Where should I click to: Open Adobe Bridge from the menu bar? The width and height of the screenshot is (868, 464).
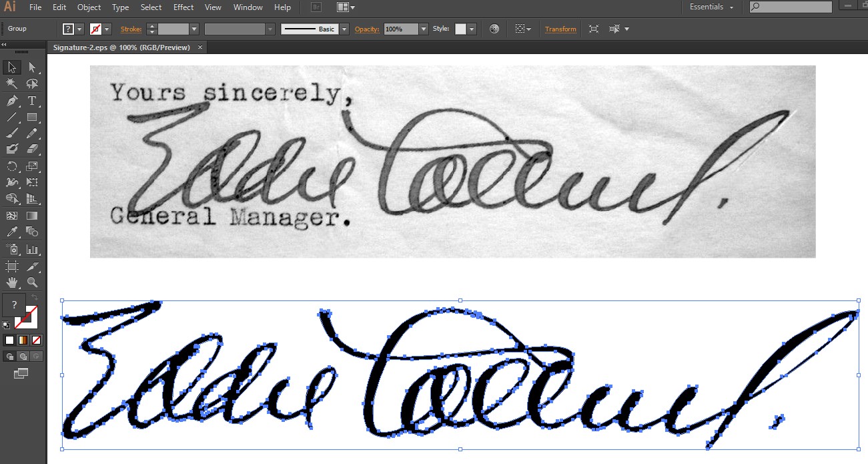click(x=316, y=7)
